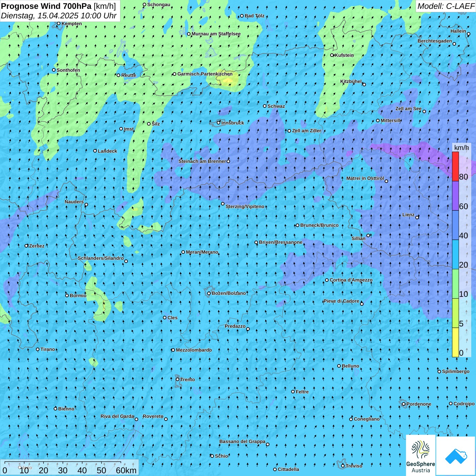This screenshot has width=476, height=476.
Task: Click the Sonthofen town label
Action: pyautogui.click(x=68, y=70)
